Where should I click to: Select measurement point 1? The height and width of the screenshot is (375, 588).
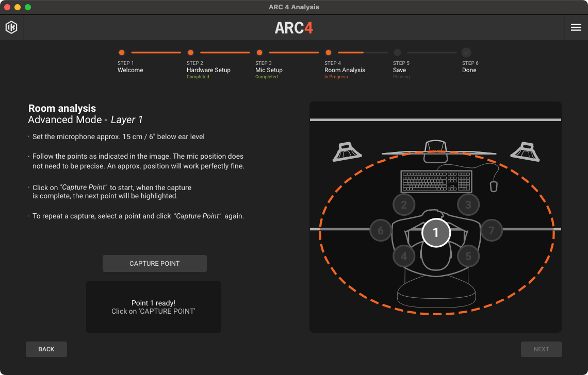[x=436, y=233]
